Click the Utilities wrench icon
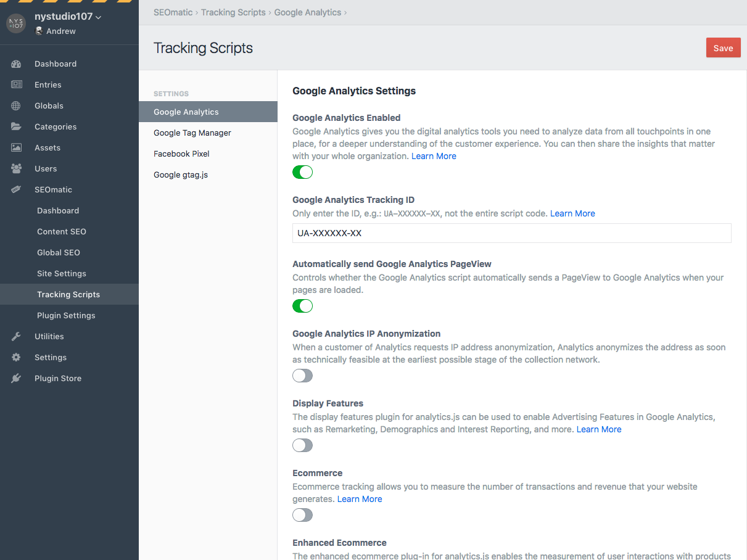The width and height of the screenshot is (747, 560). pos(16,336)
